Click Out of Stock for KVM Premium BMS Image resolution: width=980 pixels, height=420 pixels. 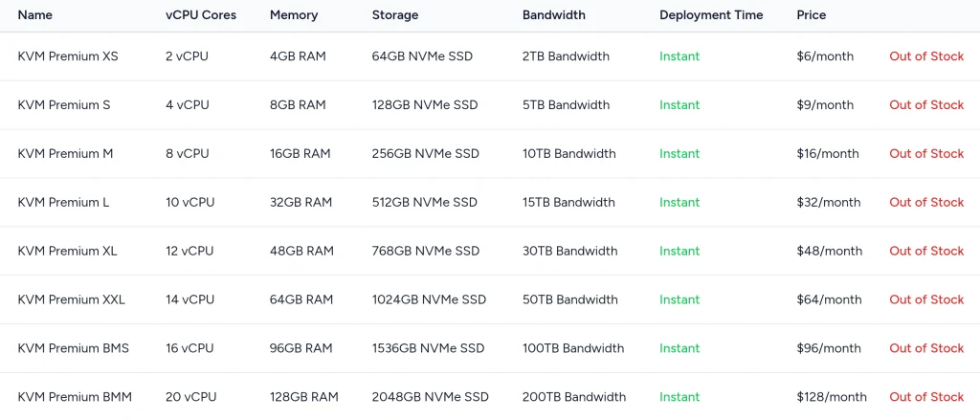(x=925, y=348)
